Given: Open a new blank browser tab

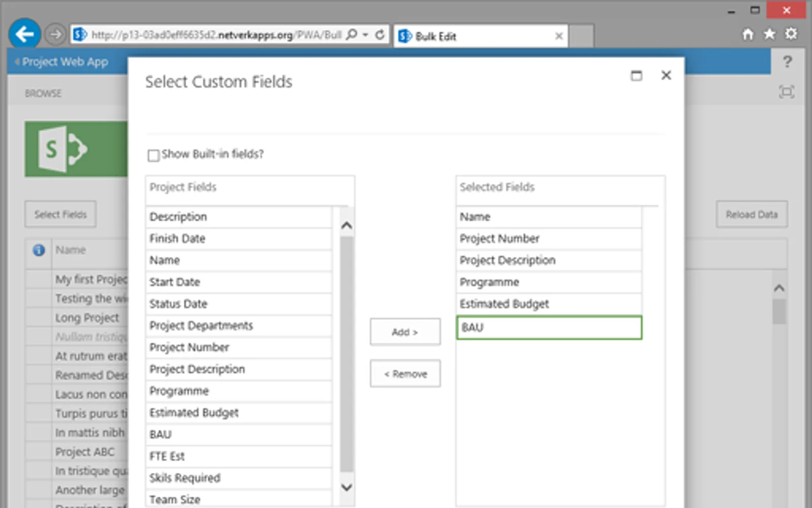Looking at the screenshot, I should [581, 36].
